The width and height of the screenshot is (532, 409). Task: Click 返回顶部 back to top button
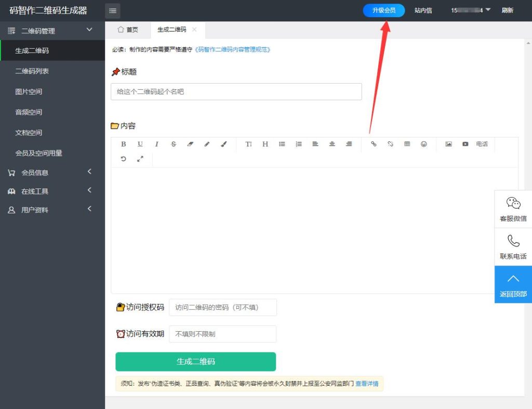(x=513, y=284)
